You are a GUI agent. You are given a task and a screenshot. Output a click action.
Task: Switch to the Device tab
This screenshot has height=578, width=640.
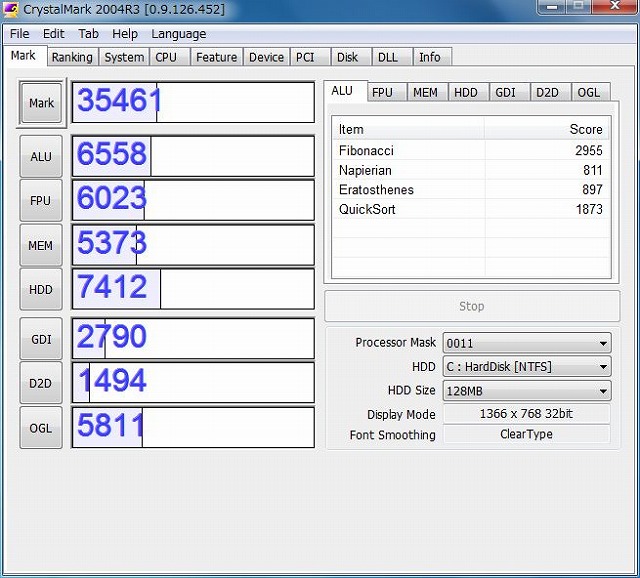266,57
